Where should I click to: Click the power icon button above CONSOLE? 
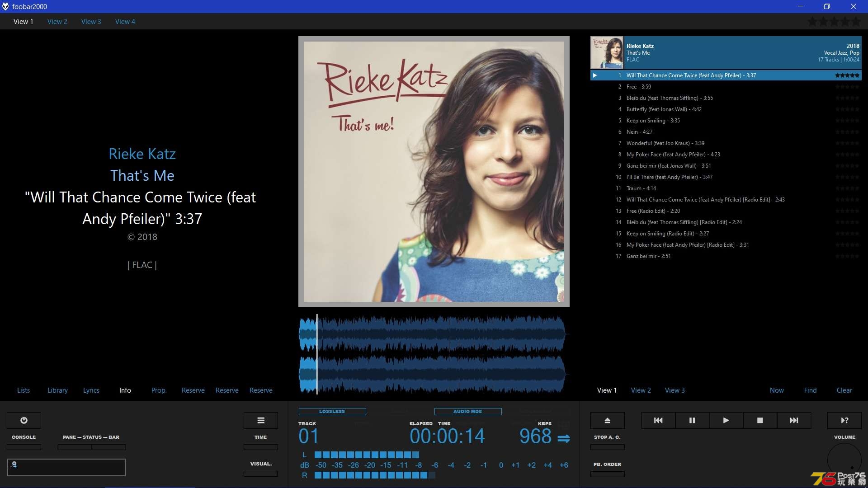24,420
